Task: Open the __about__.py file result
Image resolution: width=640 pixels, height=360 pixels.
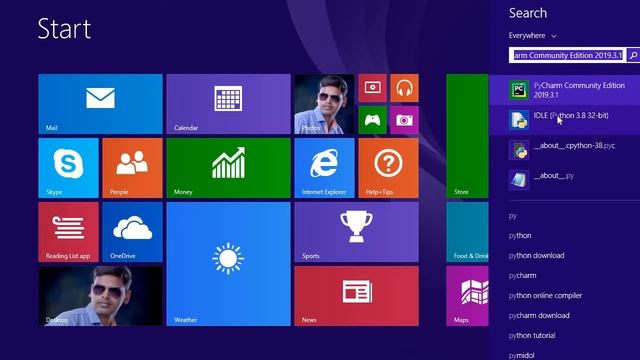Action: tap(564, 180)
